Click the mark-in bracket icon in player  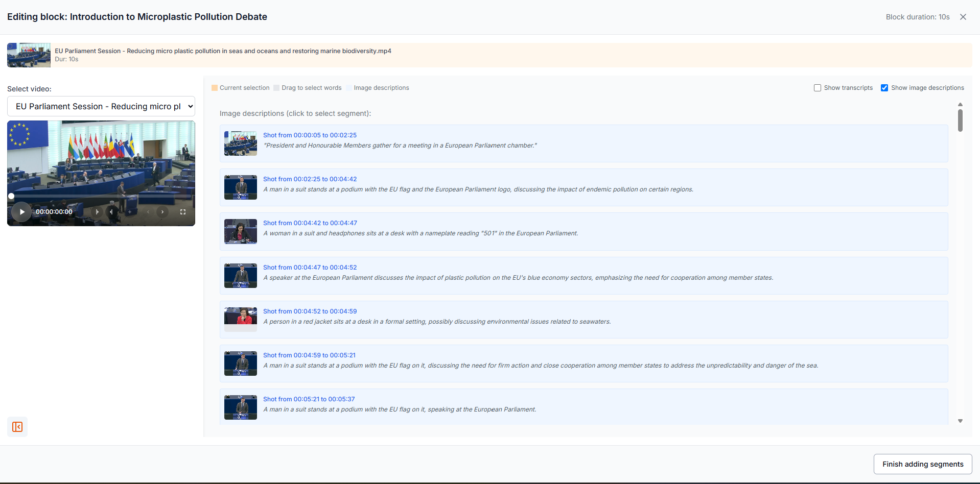[x=97, y=212]
